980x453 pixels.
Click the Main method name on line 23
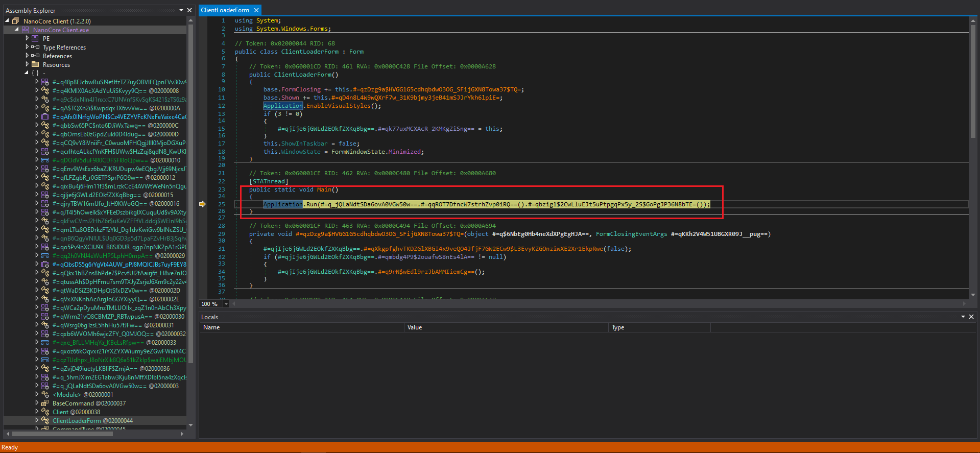coord(324,189)
